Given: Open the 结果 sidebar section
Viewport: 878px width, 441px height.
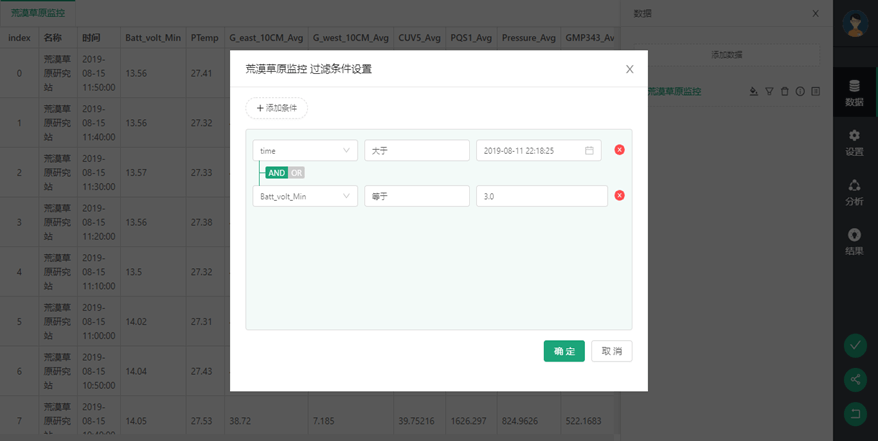Looking at the screenshot, I should (854, 241).
